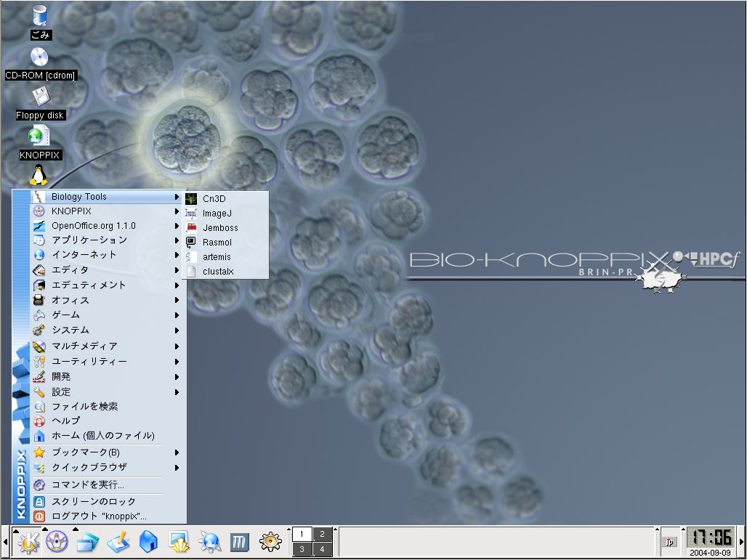Open the ブックマーク(B) menu item
747x560 pixels.
coord(108,453)
